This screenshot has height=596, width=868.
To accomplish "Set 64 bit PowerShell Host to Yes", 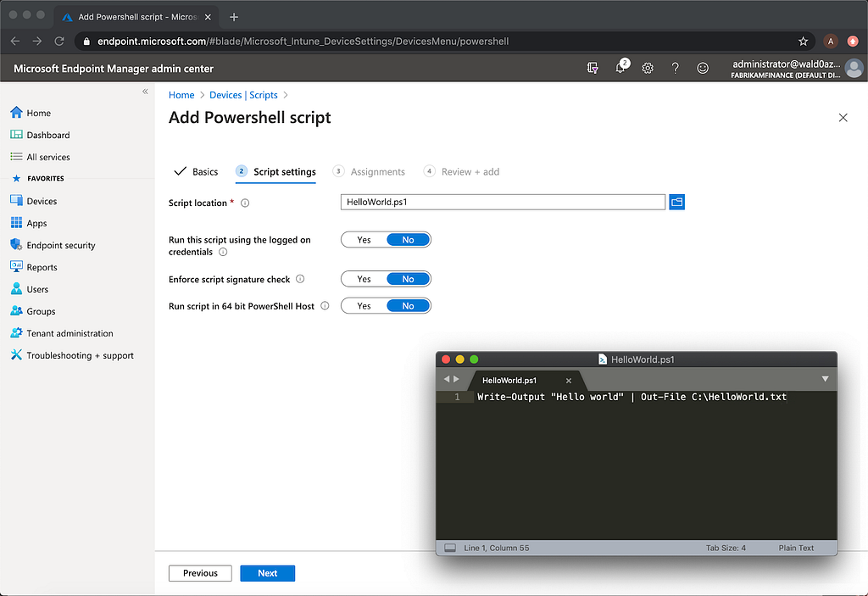I will (x=364, y=306).
